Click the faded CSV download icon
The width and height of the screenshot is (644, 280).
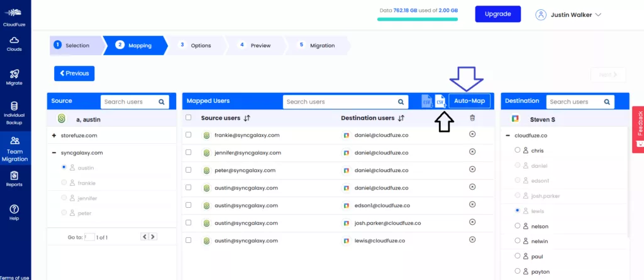click(427, 101)
